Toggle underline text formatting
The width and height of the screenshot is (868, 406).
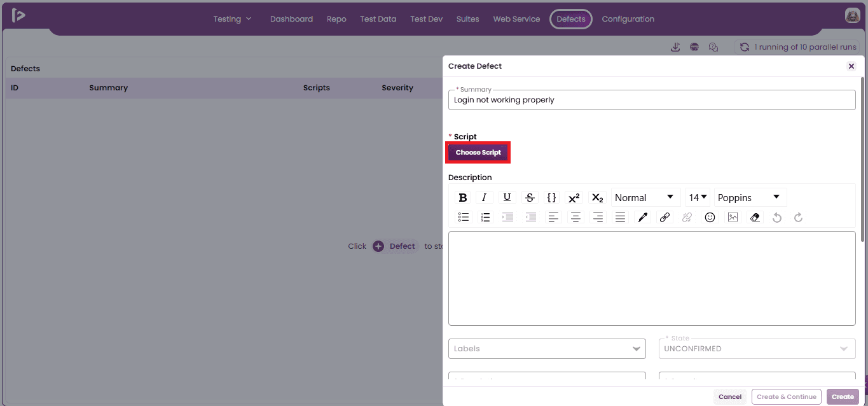507,197
